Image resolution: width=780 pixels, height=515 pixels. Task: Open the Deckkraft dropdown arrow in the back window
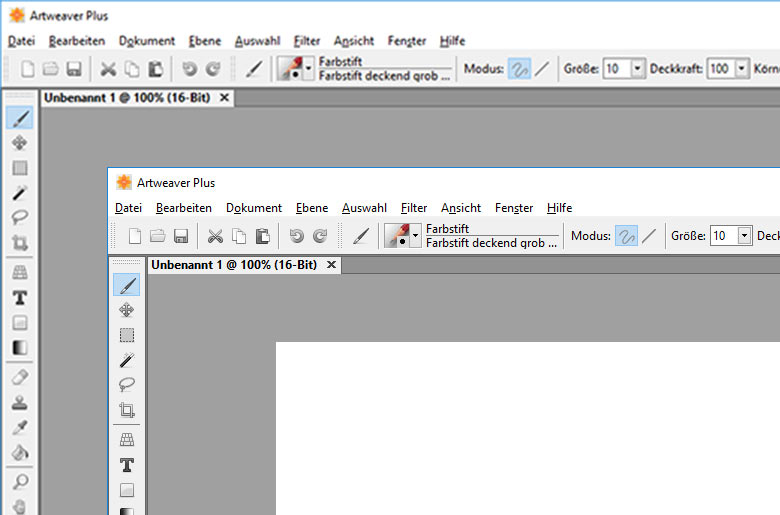point(742,69)
